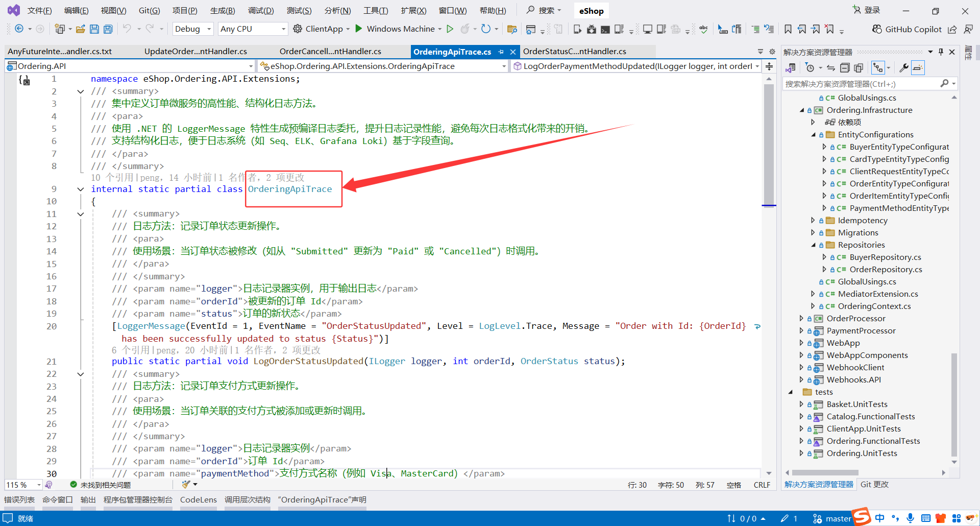
Task: Collapse the OrderingApiTrace class code block
Action: pos(80,189)
